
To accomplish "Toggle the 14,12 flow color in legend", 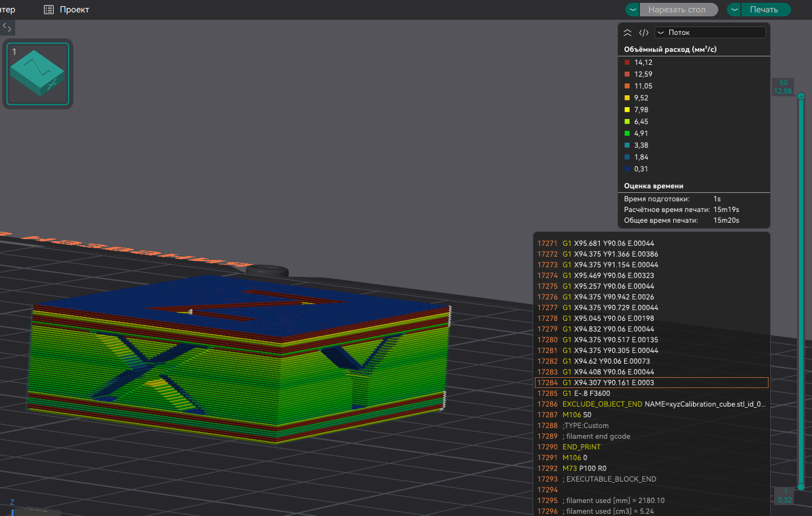I will [x=627, y=63].
